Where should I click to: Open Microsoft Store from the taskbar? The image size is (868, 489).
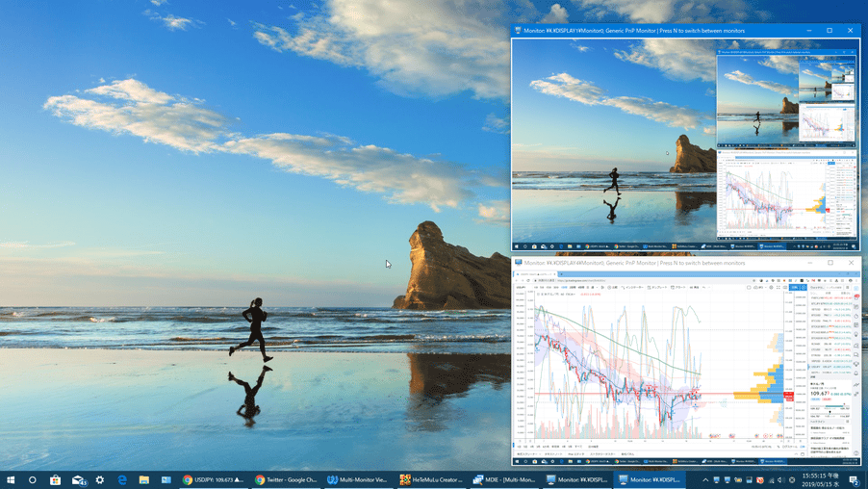(55, 479)
